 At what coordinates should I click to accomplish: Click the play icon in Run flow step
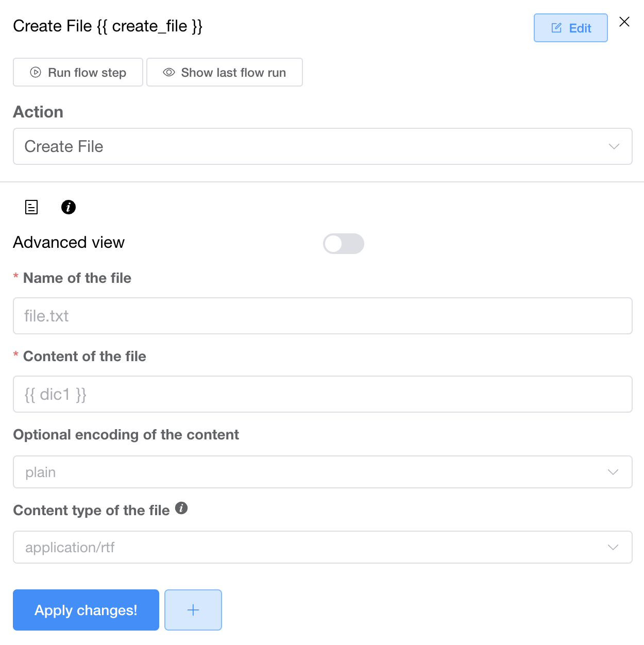(36, 72)
